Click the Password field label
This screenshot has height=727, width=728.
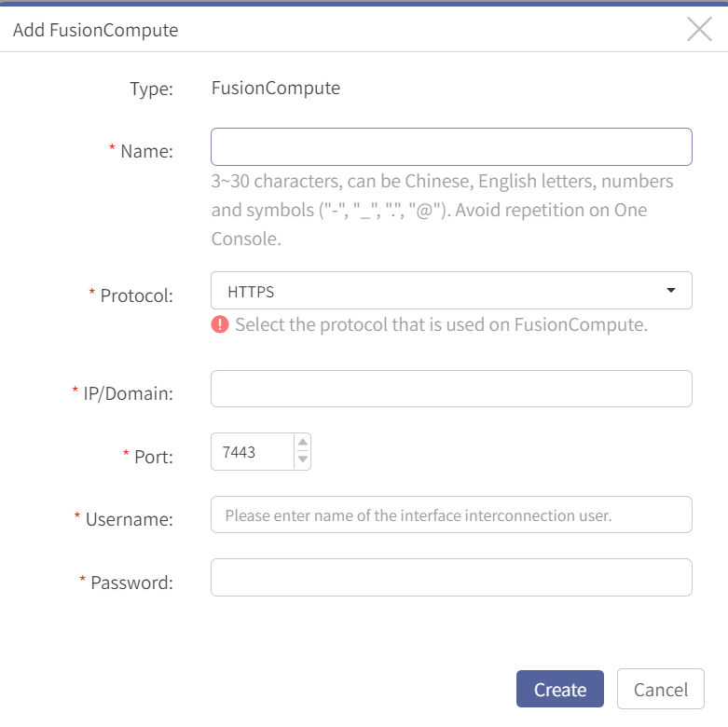[131, 583]
